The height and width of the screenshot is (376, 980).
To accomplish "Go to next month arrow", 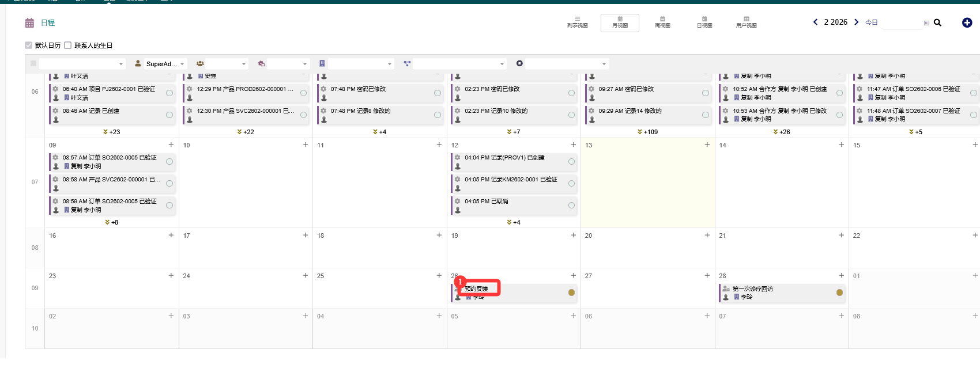I will [856, 22].
